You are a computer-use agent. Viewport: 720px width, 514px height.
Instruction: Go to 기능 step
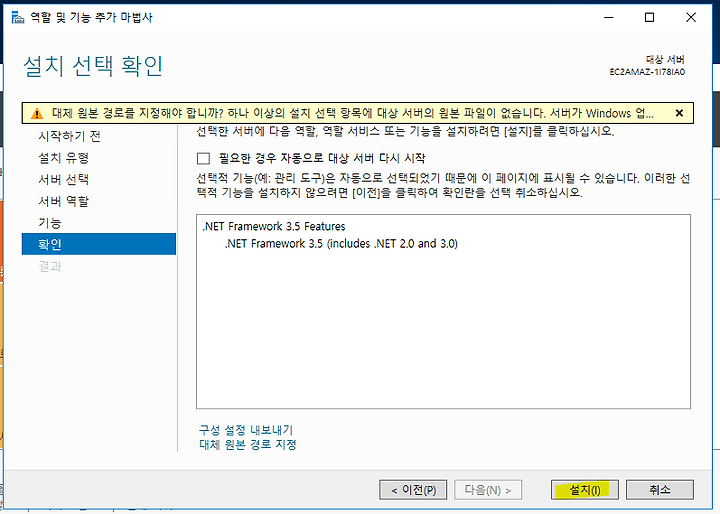[50, 223]
